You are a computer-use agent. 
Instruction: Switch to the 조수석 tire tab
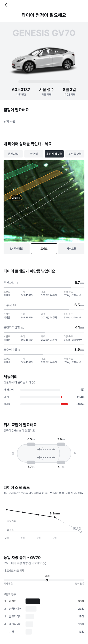[x=34, y=154]
